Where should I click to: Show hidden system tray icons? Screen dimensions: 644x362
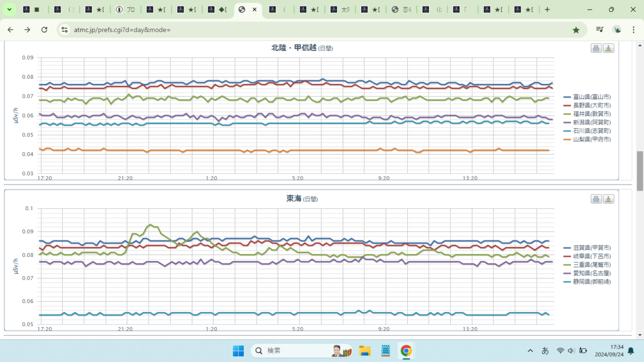point(530,351)
